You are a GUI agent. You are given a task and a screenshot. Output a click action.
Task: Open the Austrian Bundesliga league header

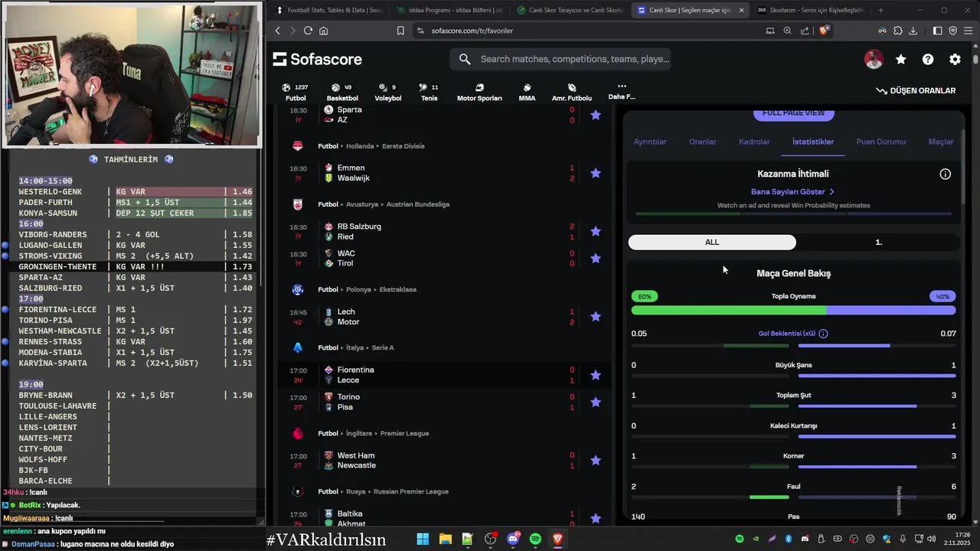point(383,204)
